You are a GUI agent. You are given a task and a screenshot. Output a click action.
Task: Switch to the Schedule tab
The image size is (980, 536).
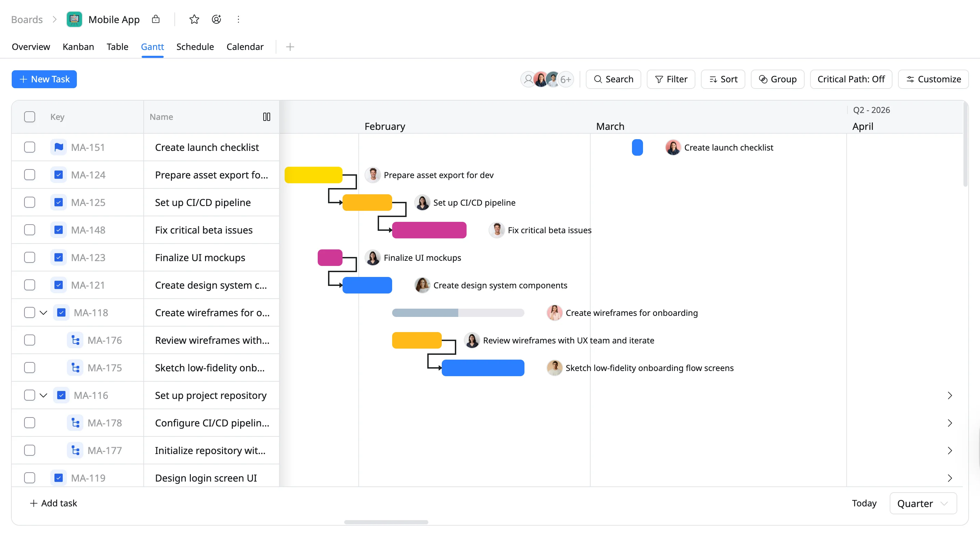coord(195,47)
